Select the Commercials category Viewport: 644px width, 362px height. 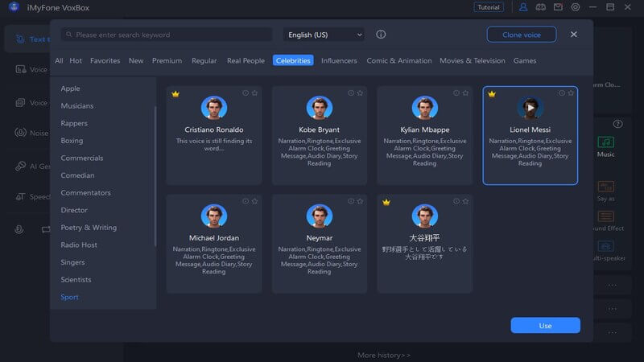(82, 158)
